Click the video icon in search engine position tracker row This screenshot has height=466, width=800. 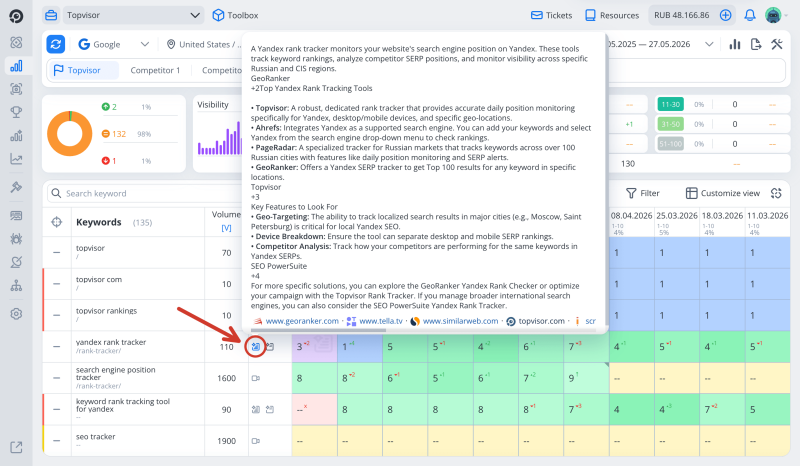tap(256, 378)
